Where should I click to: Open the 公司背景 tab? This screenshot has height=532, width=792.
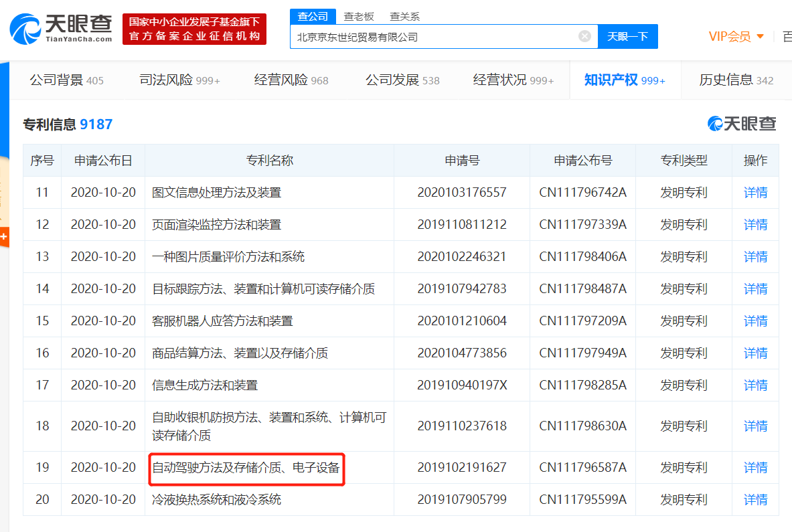pyautogui.click(x=67, y=80)
